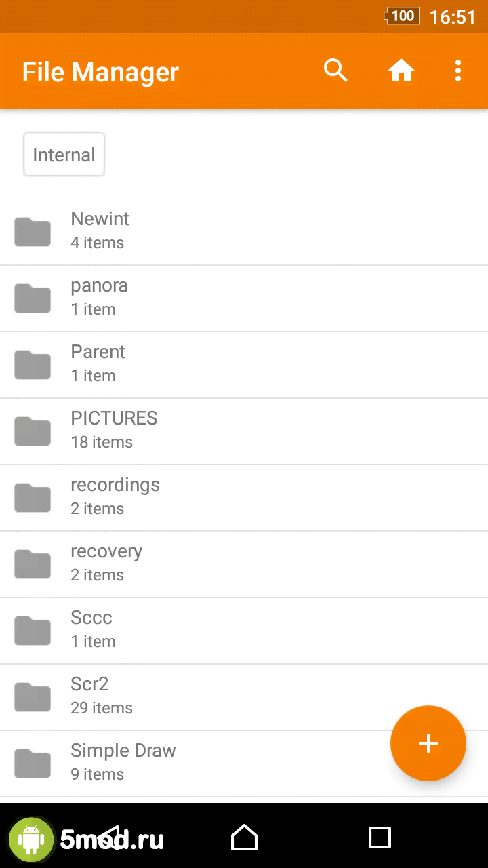The image size is (488, 868).
Task: Tap the Scr2 folder icon
Action: (x=33, y=697)
